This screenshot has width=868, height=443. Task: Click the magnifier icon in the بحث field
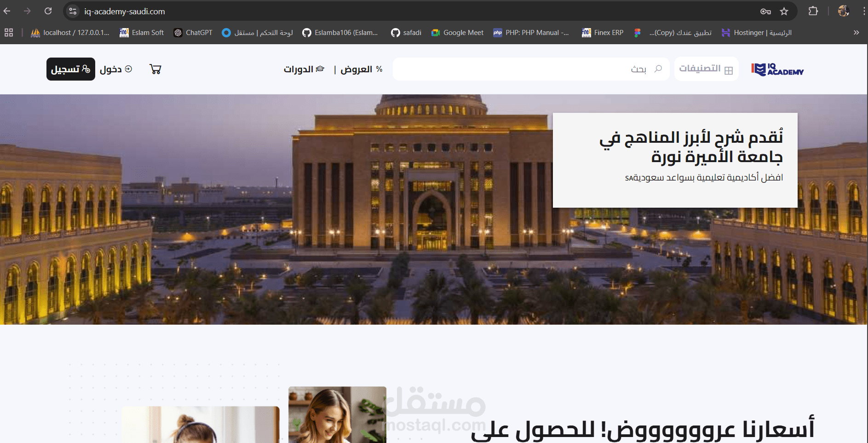[x=658, y=69]
